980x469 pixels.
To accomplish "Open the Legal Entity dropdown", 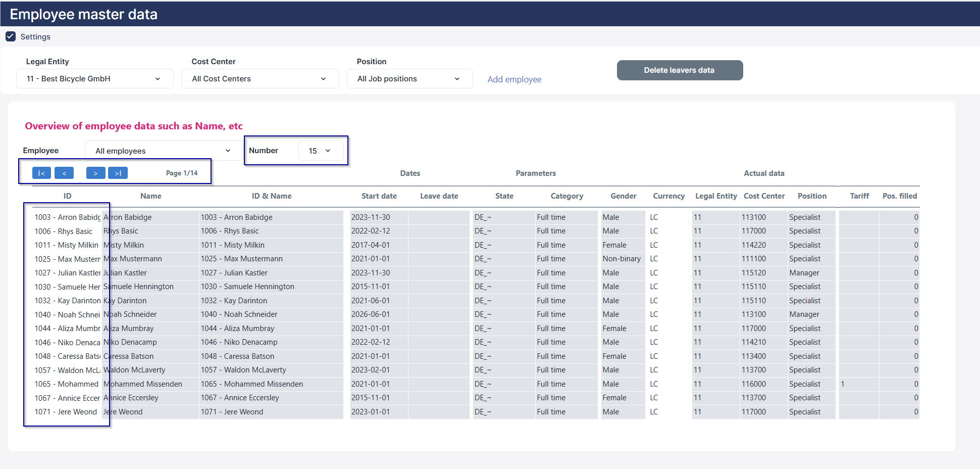I will pyautogui.click(x=95, y=79).
